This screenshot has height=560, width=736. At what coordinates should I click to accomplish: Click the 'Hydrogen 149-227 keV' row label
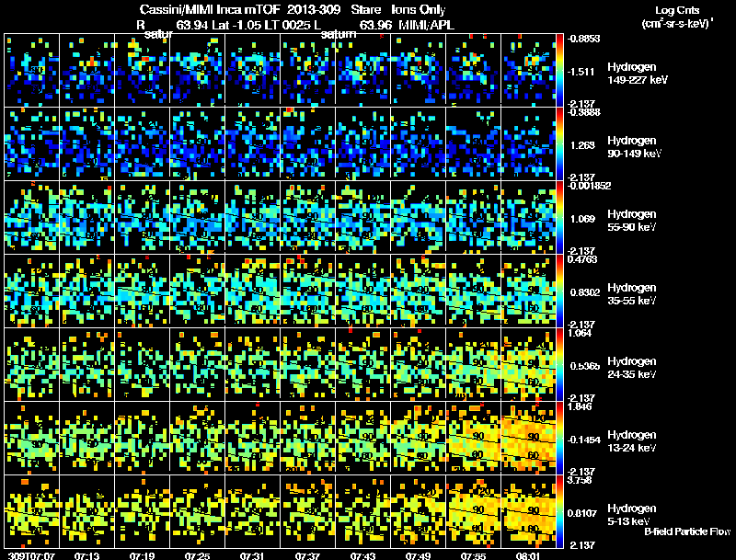point(637,74)
